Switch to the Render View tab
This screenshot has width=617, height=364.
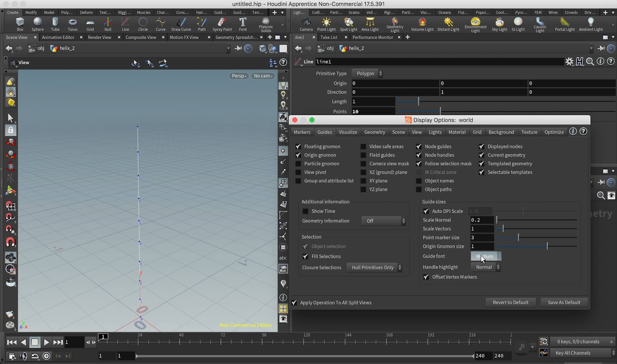(99, 37)
